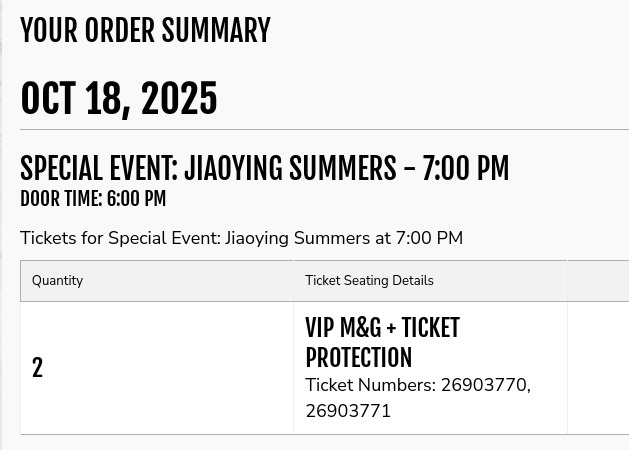
Task: Click "at 7:00 PM" in the table caption
Action: pyautogui.click(x=419, y=238)
